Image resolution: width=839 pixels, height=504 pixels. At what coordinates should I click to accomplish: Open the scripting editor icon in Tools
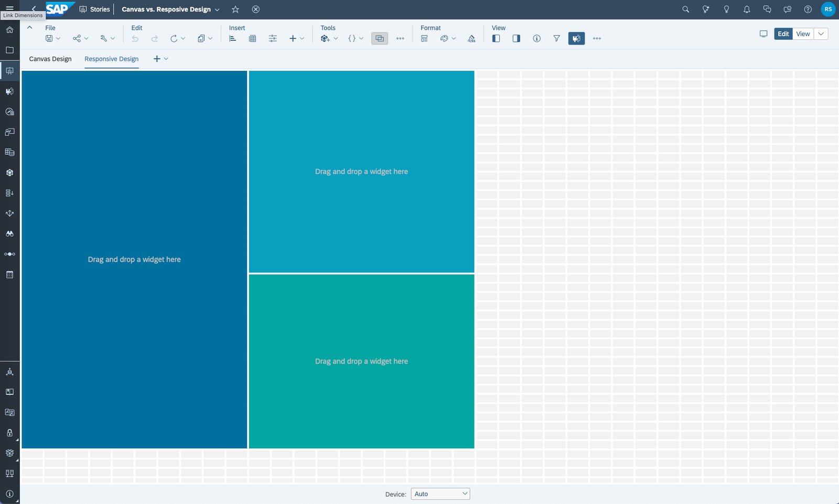pos(350,38)
